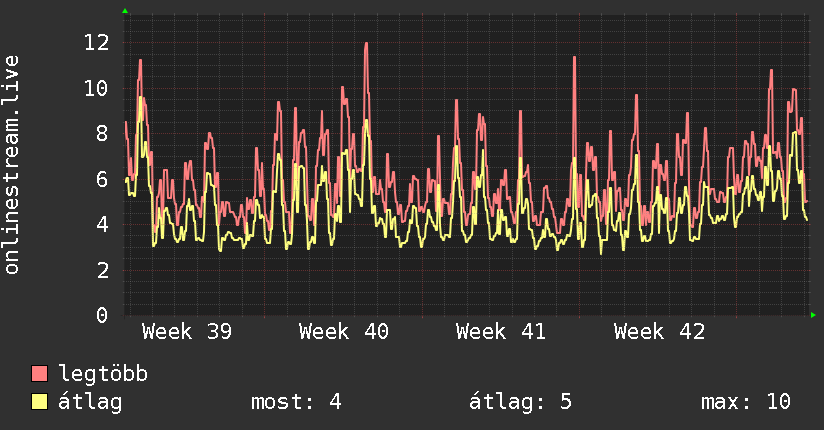Click the Week 39 axis label
824x430 pixels.
pos(187,332)
